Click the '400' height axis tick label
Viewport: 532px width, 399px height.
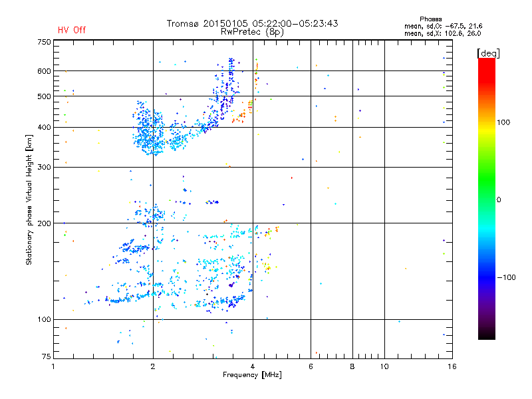point(44,127)
